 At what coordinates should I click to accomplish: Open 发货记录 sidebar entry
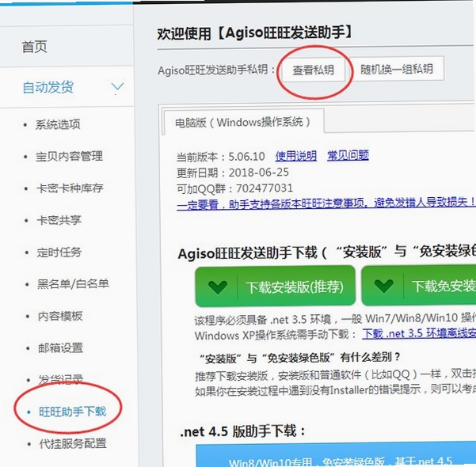tap(61, 379)
